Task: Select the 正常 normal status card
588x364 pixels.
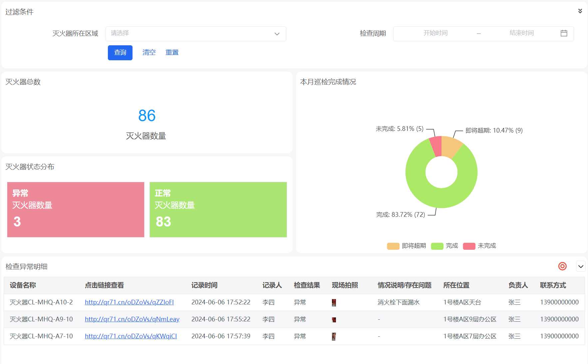Action: point(218,209)
